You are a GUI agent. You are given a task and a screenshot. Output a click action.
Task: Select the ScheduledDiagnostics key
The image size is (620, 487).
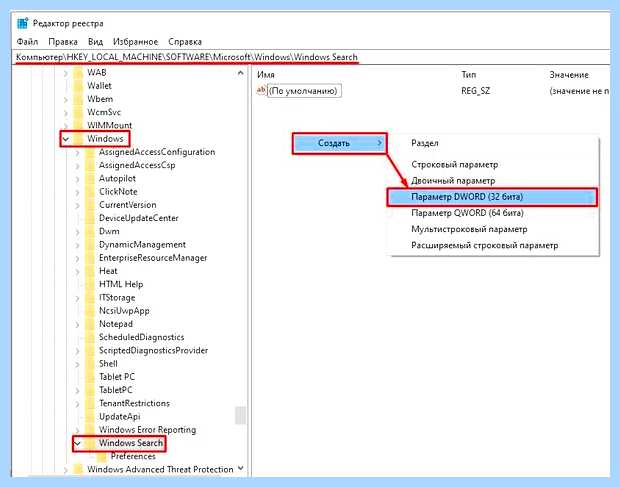(142, 337)
